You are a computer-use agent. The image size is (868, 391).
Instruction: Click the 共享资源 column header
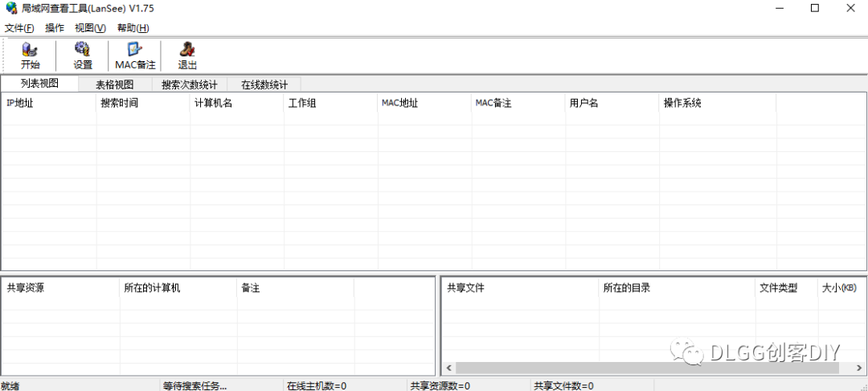tap(61, 288)
